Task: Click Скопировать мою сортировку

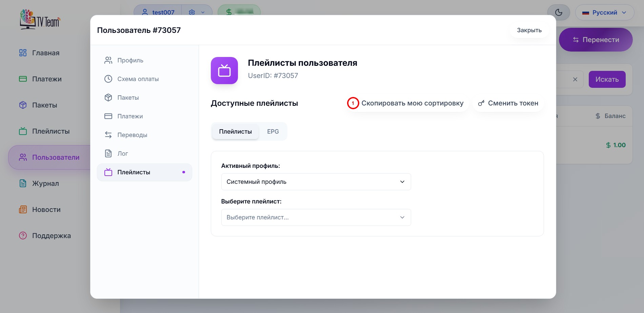Action: pyautogui.click(x=412, y=103)
